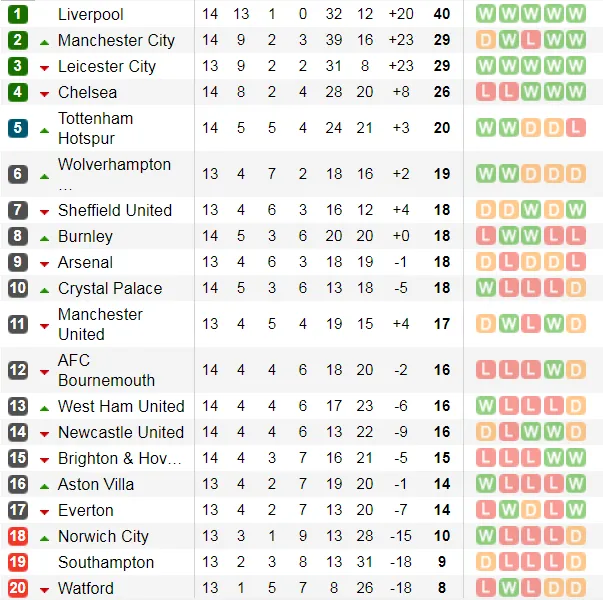Image resolution: width=603 pixels, height=600 pixels.
Task: Click Liverpool's 40 points value
Action: pyautogui.click(x=441, y=14)
